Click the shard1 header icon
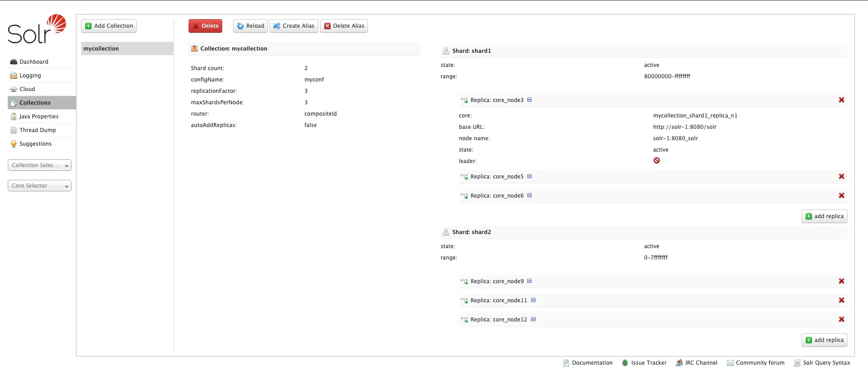 (446, 51)
